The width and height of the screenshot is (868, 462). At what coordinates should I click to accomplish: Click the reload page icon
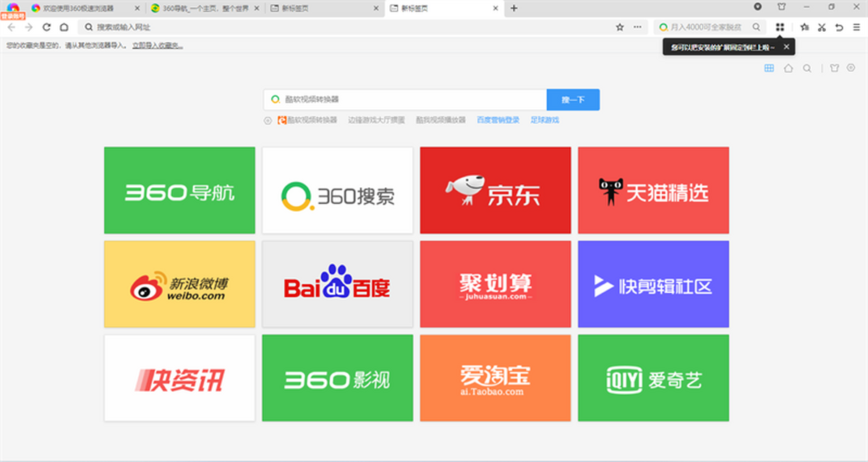click(46, 27)
